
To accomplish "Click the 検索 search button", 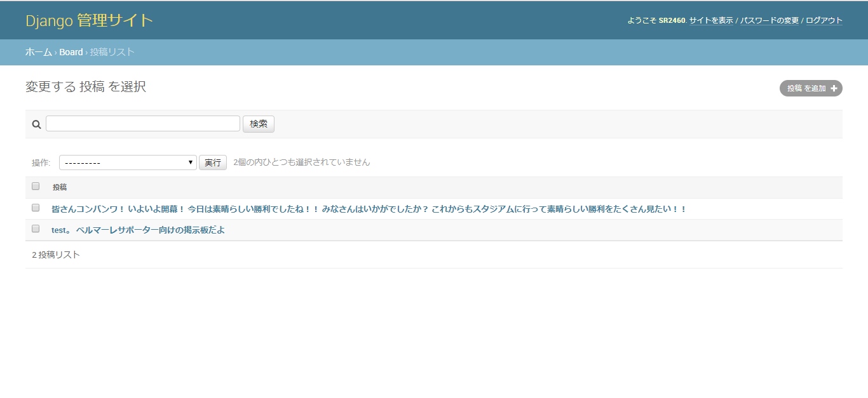I will tap(258, 123).
